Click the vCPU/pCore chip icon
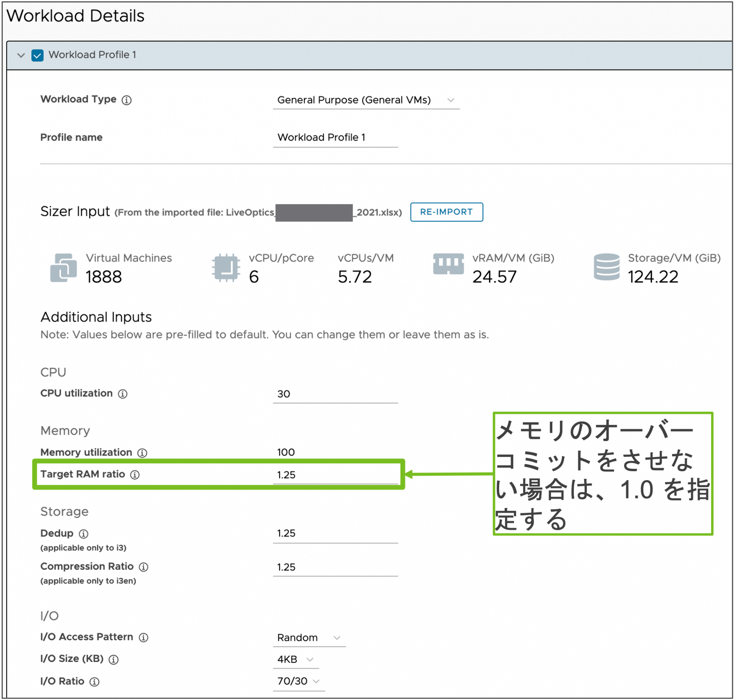Screen dimensions: 734x700 click(x=226, y=267)
